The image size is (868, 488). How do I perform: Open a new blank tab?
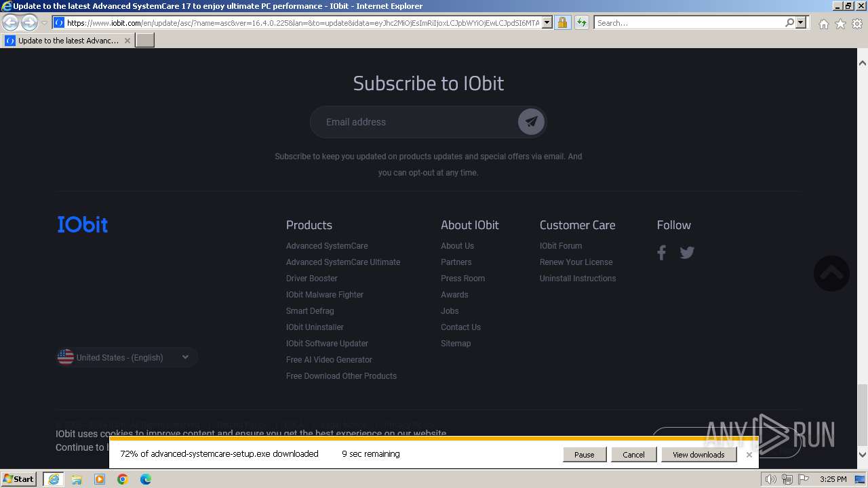tap(145, 41)
